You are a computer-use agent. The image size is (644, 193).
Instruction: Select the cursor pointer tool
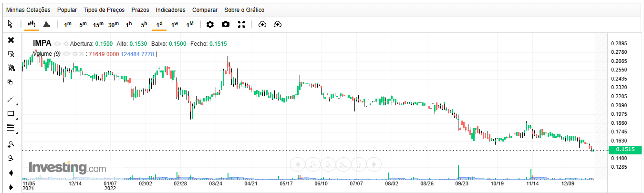[10, 24]
